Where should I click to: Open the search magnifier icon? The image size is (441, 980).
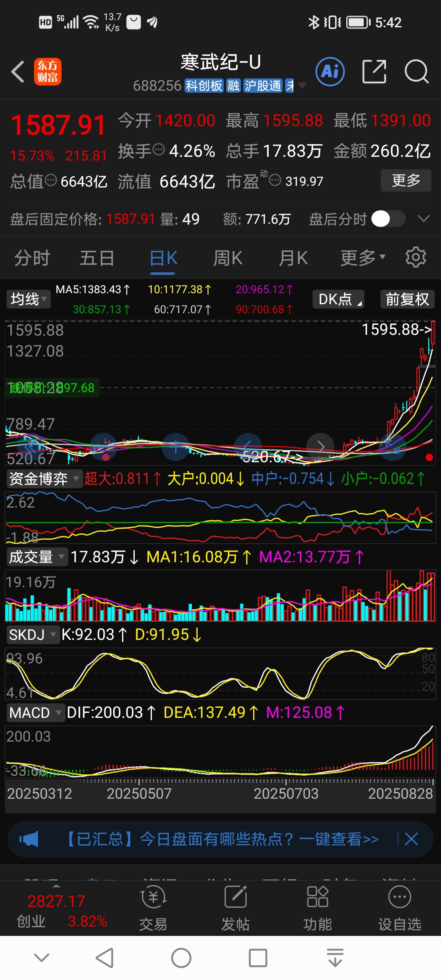click(416, 72)
